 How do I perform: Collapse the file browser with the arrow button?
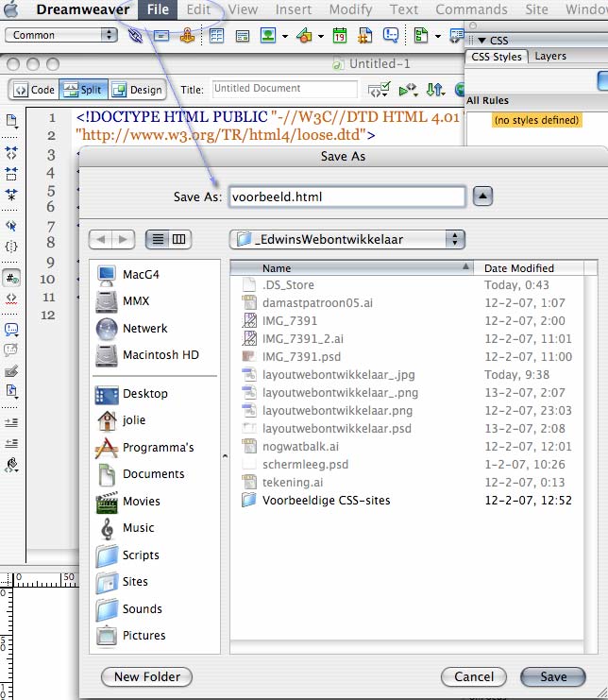[482, 196]
